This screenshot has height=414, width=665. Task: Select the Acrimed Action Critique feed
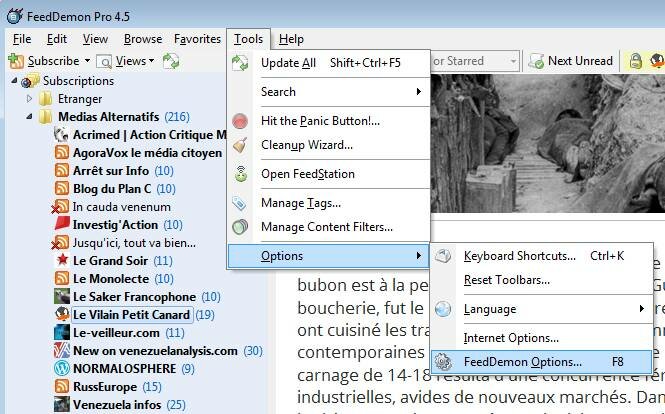pyautogui.click(x=150, y=135)
